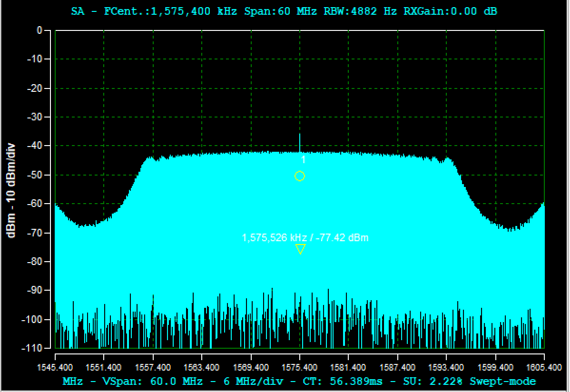Viewport: 570px width, 392px height.
Task: Click the 1605.400 frequency axis label
Action: (x=544, y=367)
